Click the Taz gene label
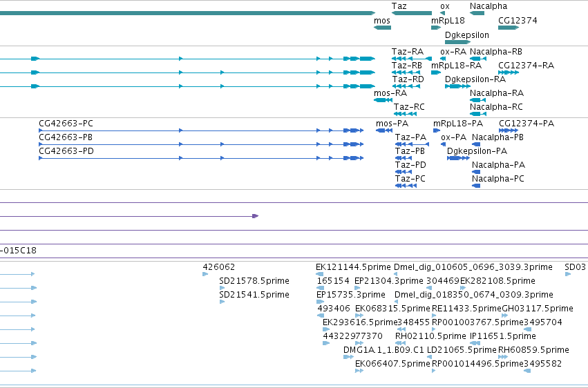Screen dimensions: 588x388 (x=399, y=6)
